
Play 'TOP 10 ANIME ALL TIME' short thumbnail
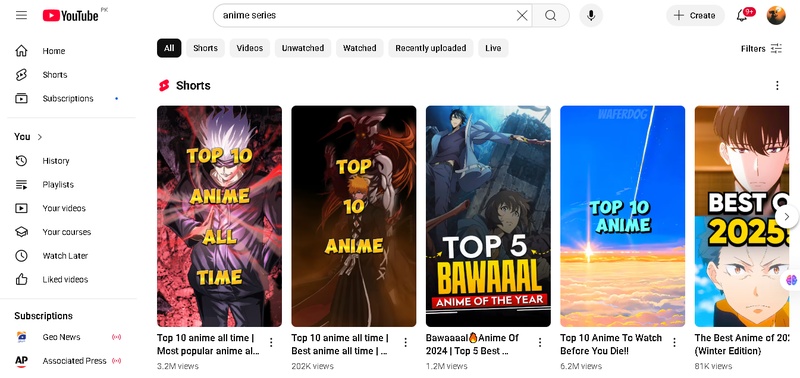click(219, 216)
